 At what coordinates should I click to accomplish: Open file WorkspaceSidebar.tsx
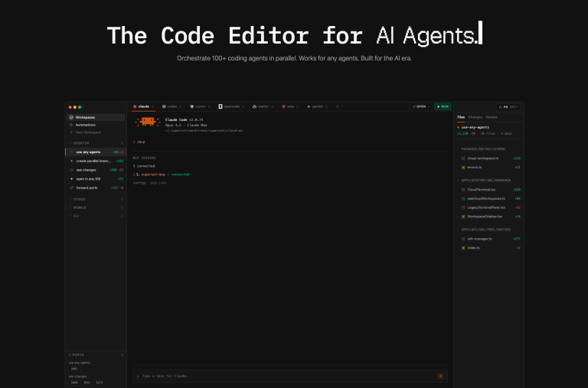491,217
